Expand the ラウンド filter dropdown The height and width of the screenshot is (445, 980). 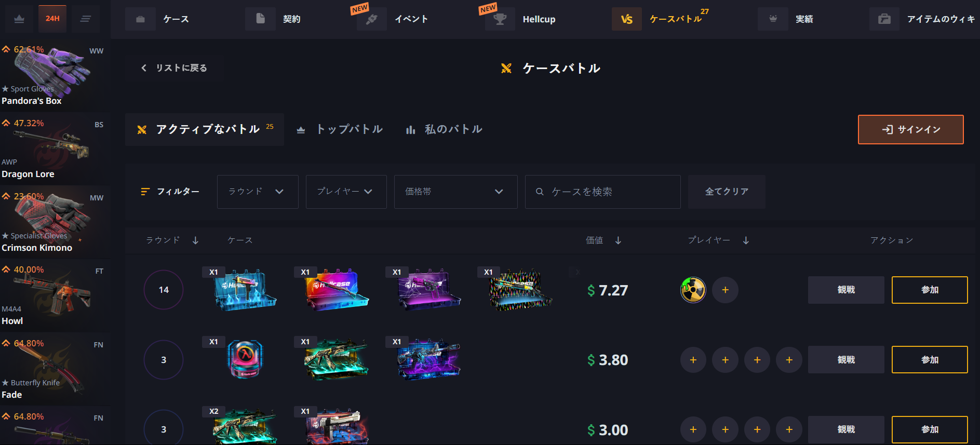pos(258,192)
